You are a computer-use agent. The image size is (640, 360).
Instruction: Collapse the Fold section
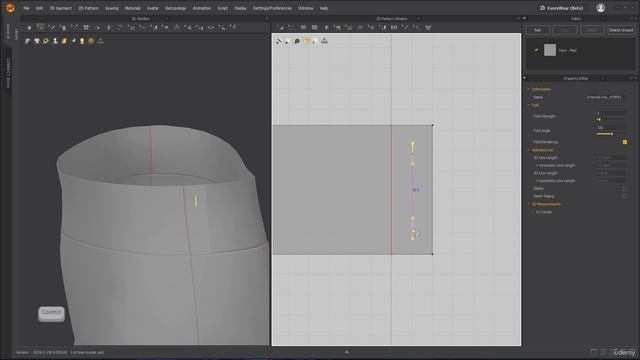pos(529,105)
